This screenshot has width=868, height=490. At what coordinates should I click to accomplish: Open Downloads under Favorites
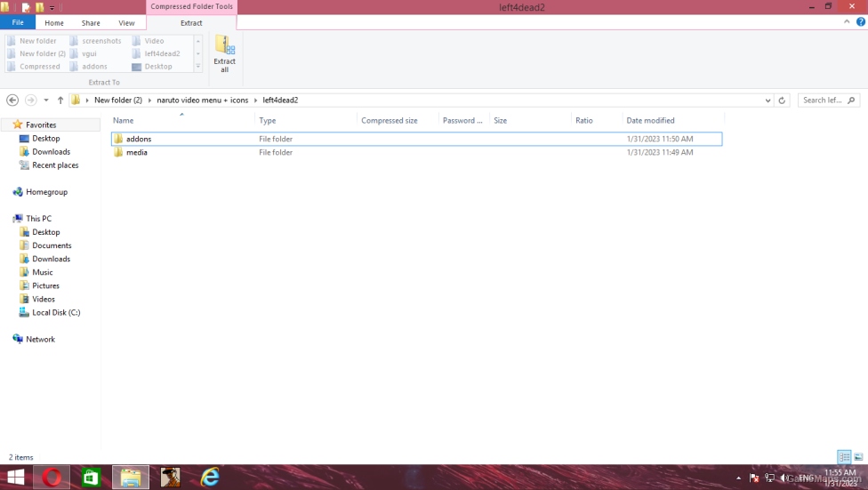[x=51, y=152]
